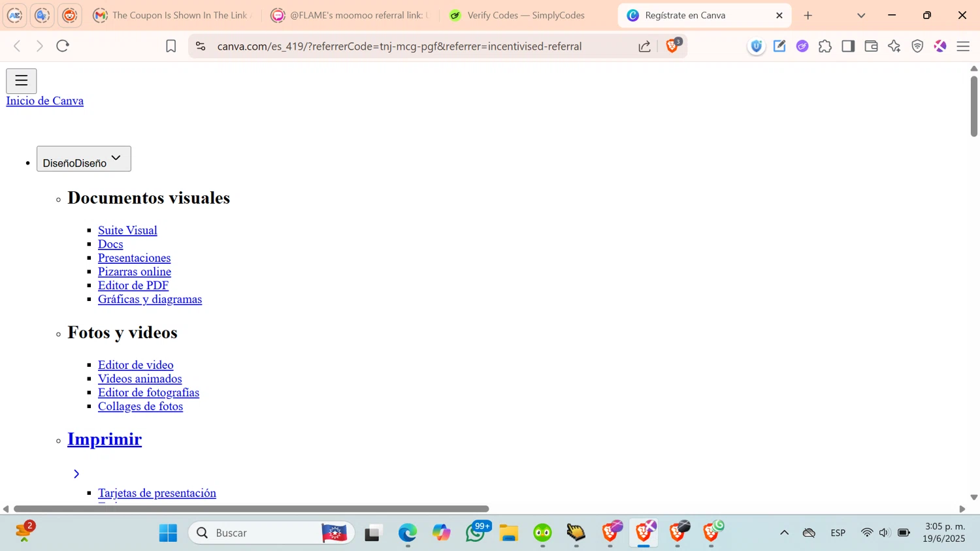The width and height of the screenshot is (980, 551).
Task: Go back with the back arrow
Action: point(18,46)
